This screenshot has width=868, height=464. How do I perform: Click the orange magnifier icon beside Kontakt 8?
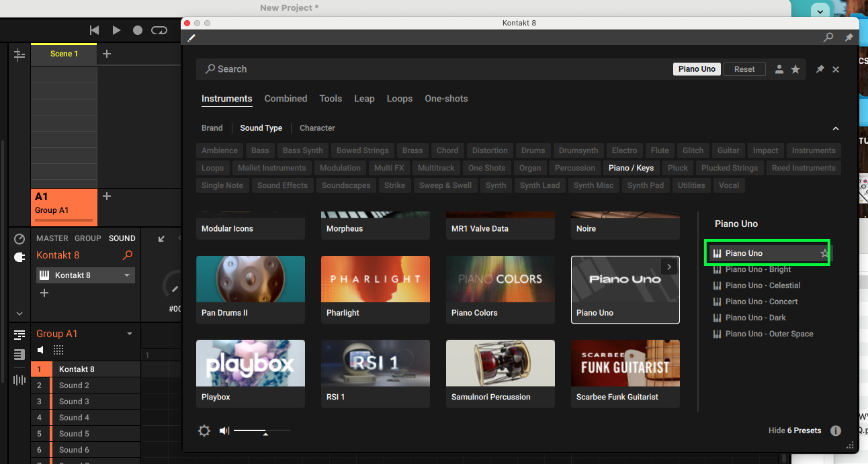tap(128, 255)
